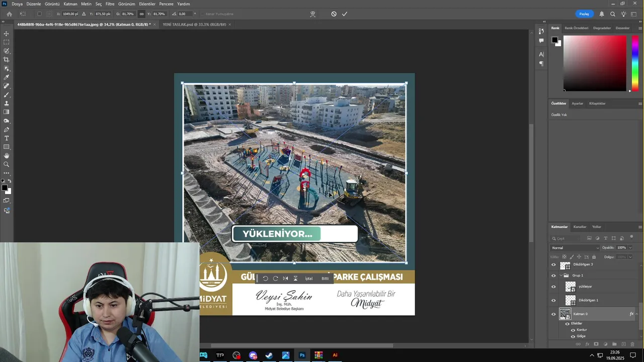Select the Crop tool
This screenshot has width=644, height=362.
tap(7, 60)
